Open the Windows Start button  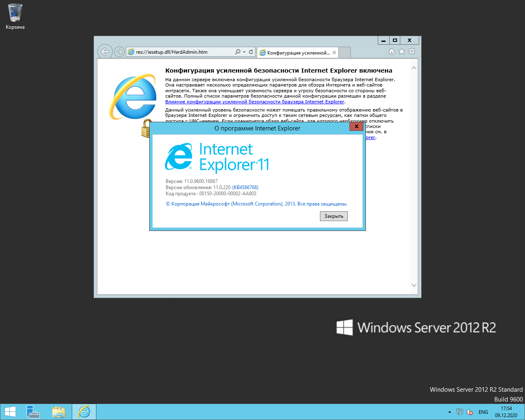coord(10,412)
